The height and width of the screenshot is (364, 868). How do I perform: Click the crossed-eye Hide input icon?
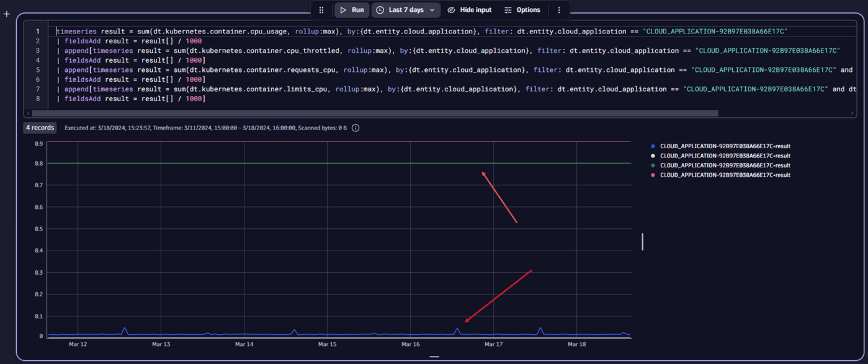(452, 10)
